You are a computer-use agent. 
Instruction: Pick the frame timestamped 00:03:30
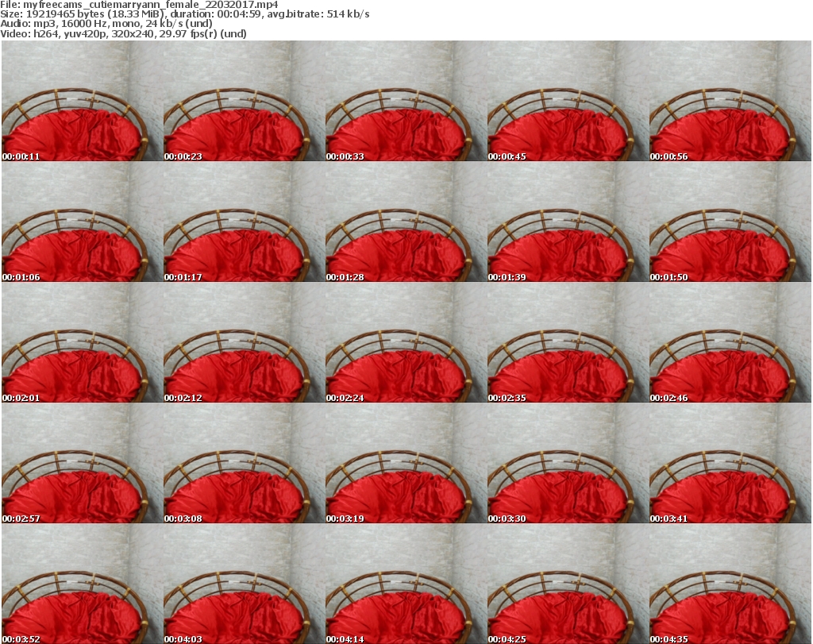tap(568, 463)
